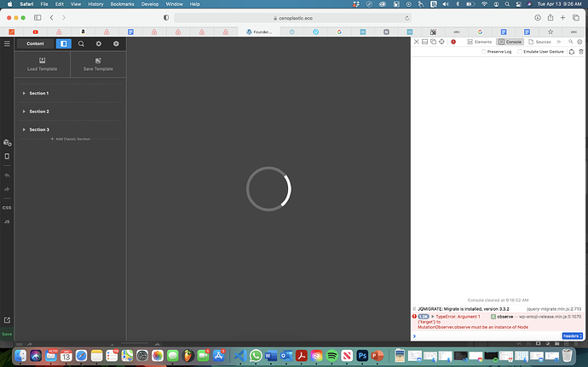588x367 pixels.
Task: Open the headers execution context dropdown
Action: coord(573,335)
